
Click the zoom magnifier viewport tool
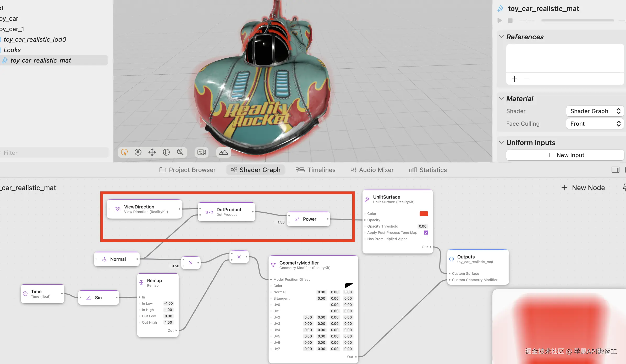pyautogui.click(x=180, y=152)
